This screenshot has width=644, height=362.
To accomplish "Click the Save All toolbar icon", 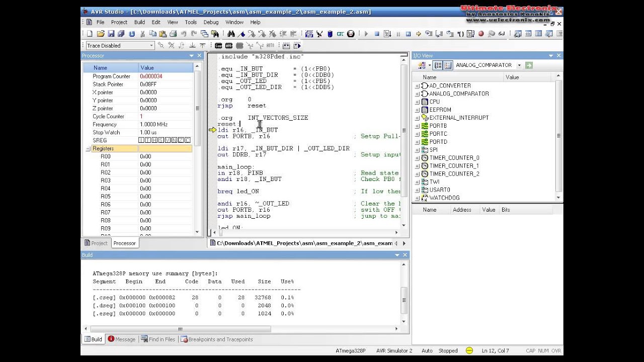I will coord(121,34).
